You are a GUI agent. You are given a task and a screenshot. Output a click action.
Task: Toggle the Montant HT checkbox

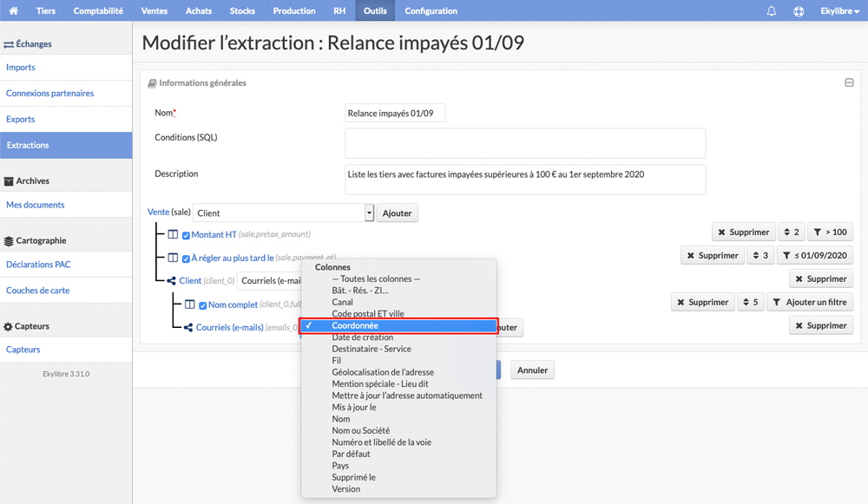pyautogui.click(x=186, y=235)
